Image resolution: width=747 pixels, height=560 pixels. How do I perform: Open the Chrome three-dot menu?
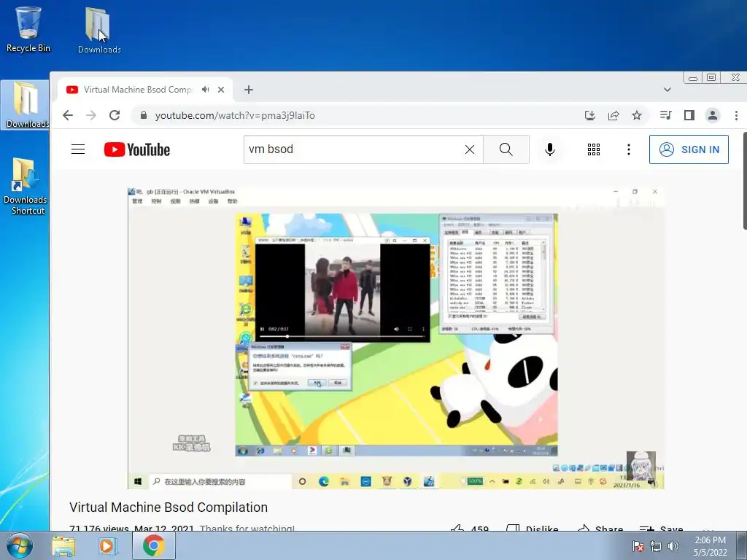coord(736,115)
